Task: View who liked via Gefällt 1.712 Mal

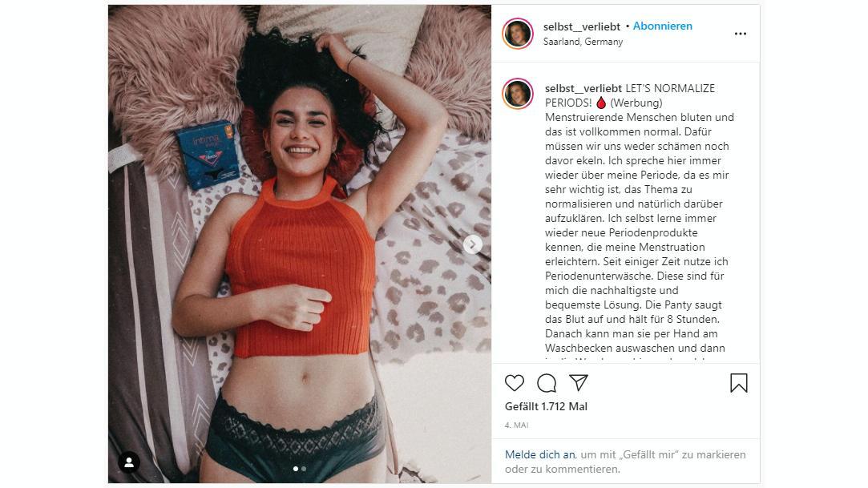Action: click(546, 406)
